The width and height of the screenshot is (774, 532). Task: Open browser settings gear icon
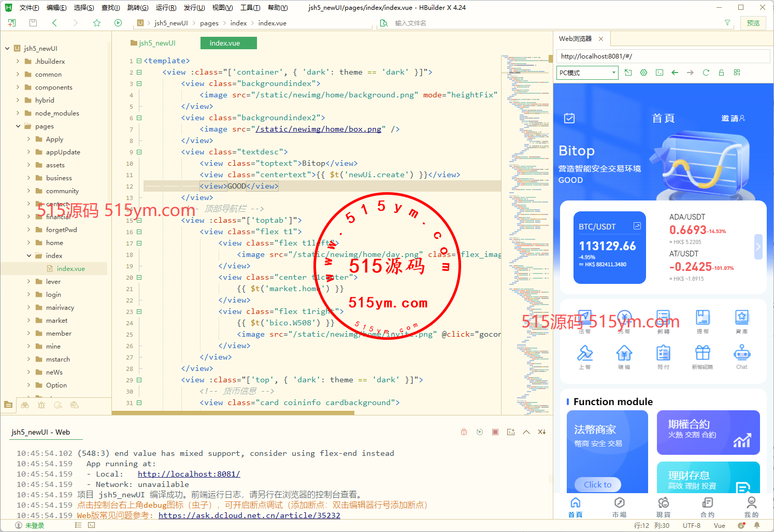[643, 73]
